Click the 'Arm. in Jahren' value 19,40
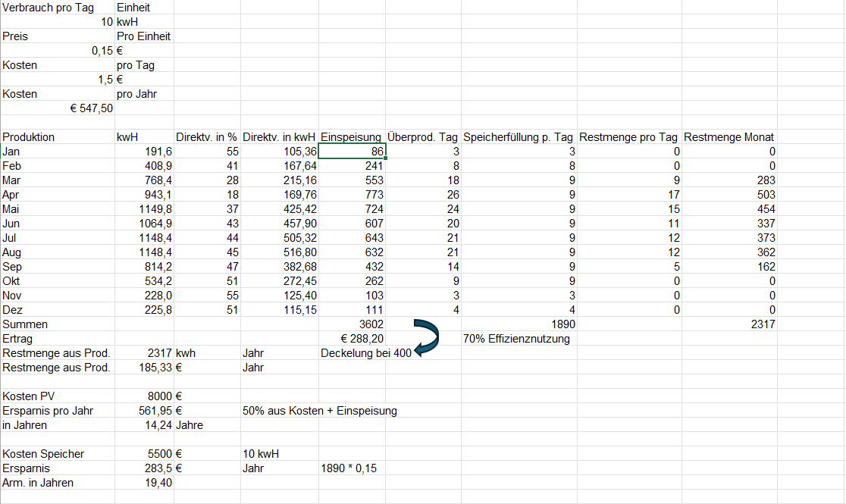The image size is (846, 504). click(144, 483)
